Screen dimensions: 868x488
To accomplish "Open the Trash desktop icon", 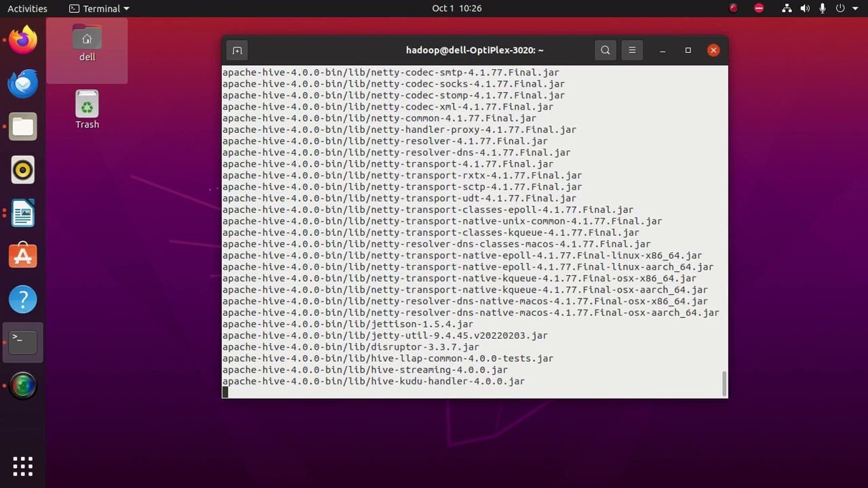I will [x=87, y=110].
